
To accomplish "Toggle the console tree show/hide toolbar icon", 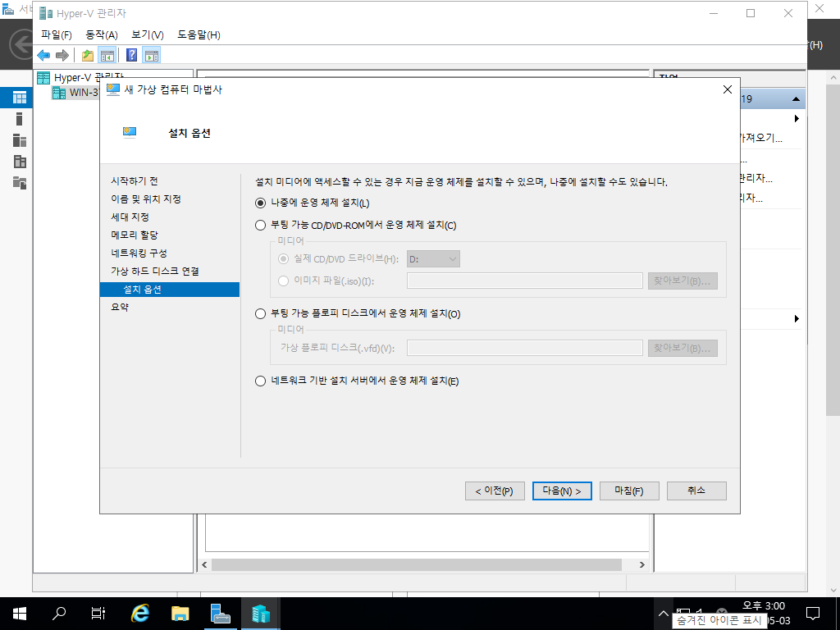I will coord(107,55).
